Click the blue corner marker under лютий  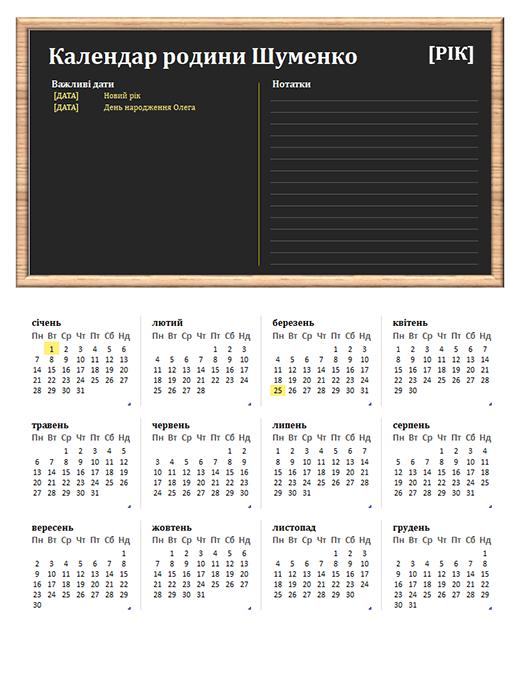tap(250, 404)
